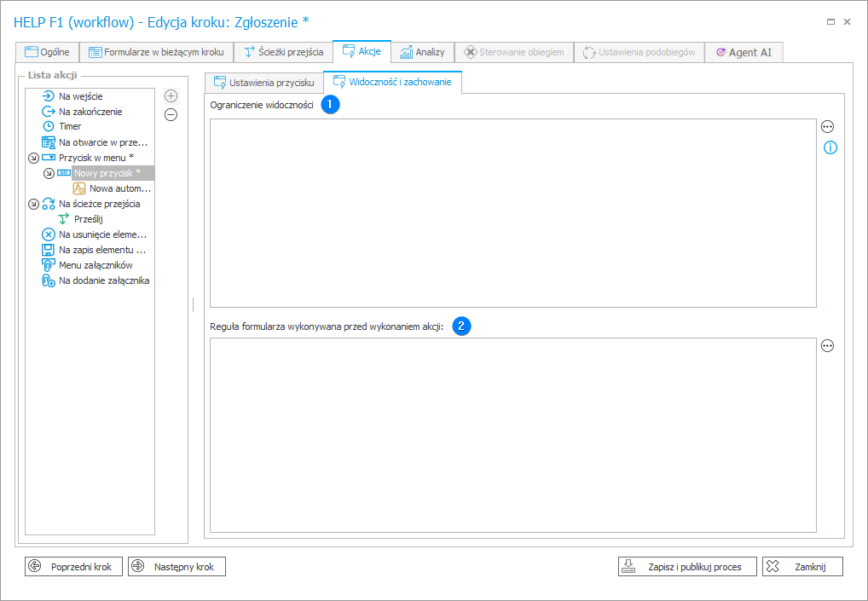The image size is (868, 601).
Task: Go to Następny krok
Action: pyautogui.click(x=176, y=567)
